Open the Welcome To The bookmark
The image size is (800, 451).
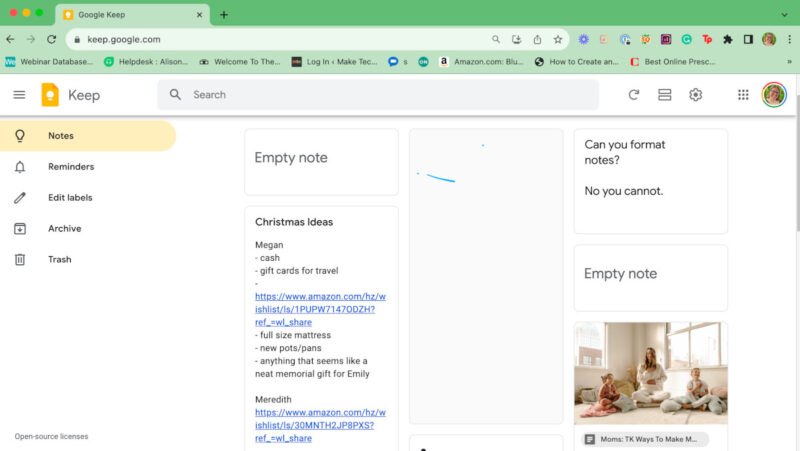tap(240, 62)
